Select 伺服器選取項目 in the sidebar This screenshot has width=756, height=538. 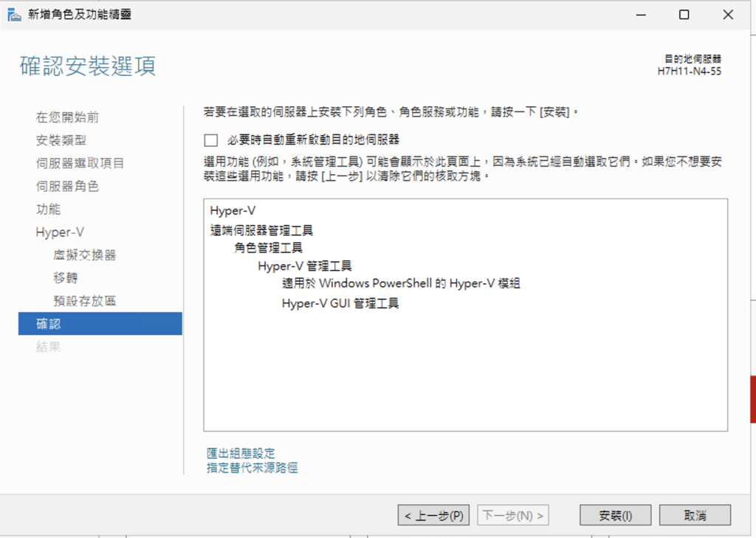(x=80, y=163)
